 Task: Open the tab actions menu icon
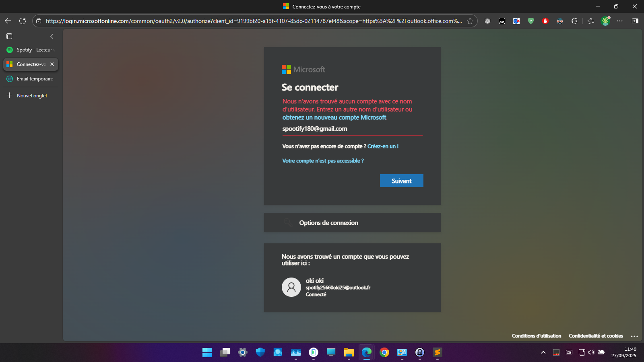click(x=9, y=36)
